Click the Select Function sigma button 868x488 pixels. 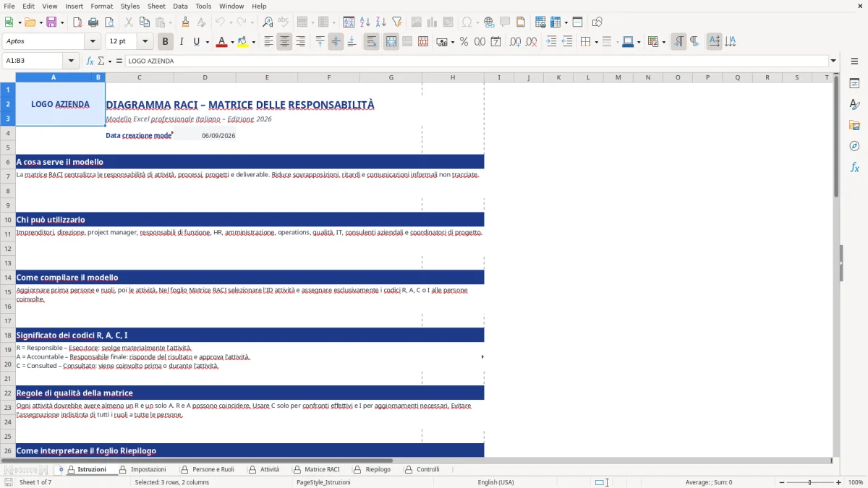pyautogui.click(x=101, y=61)
